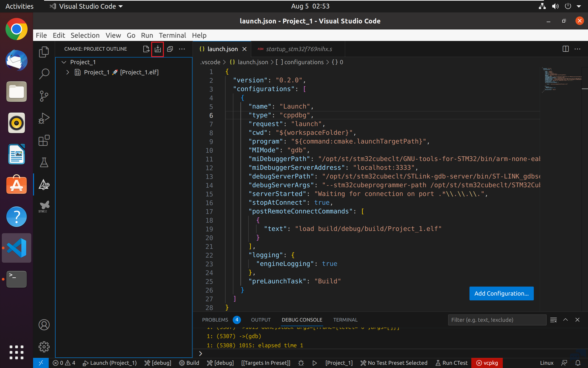Click .vscode in the breadcrumb

coord(210,62)
